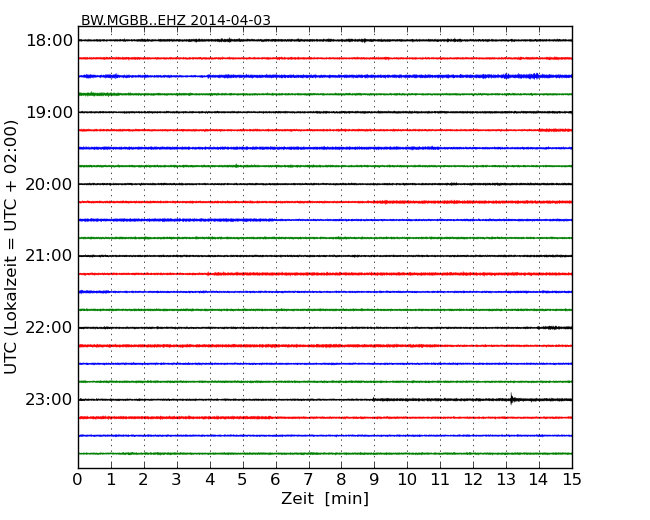Click the 18:00 time axis label
650x520 pixels.
coord(49,41)
